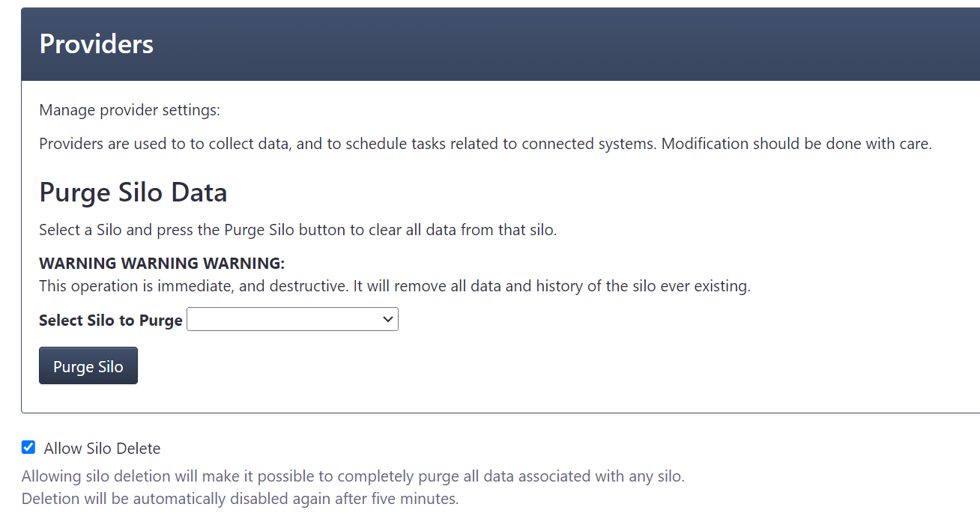This screenshot has height=519, width=980.
Task: Click the Manage provider settings text
Action: coord(130,110)
